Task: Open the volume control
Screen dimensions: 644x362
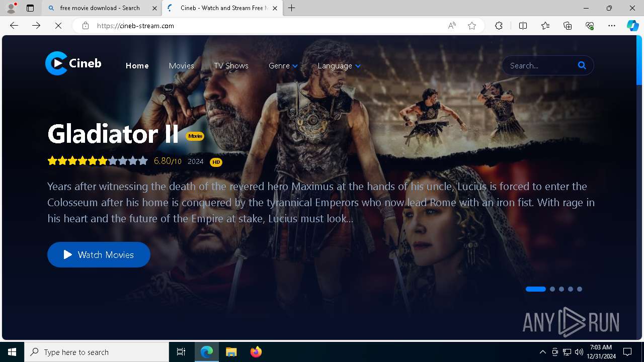Action: tap(579, 352)
